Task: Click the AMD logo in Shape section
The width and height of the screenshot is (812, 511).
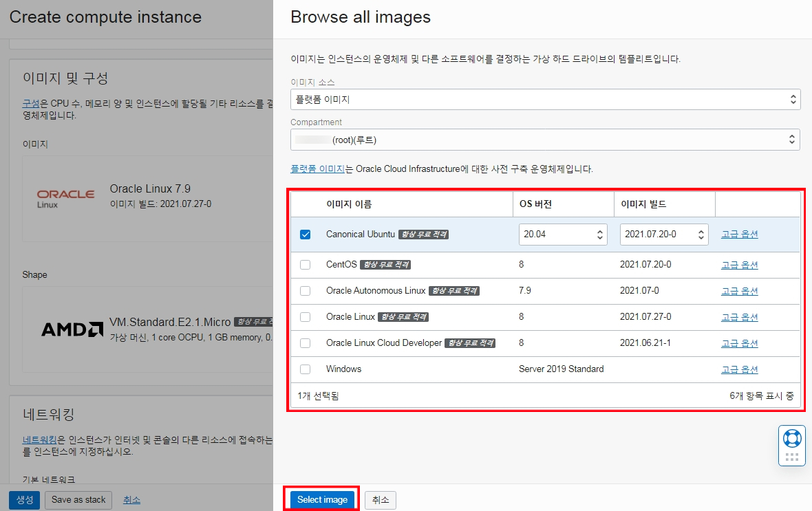Action: pyautogui.click(x=72, y=329)
